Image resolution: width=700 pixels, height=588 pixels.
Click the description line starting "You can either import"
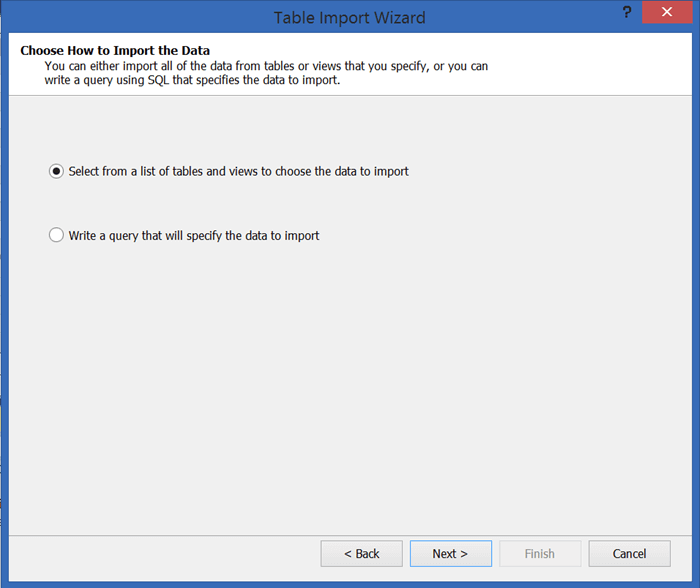click(266, 66)
